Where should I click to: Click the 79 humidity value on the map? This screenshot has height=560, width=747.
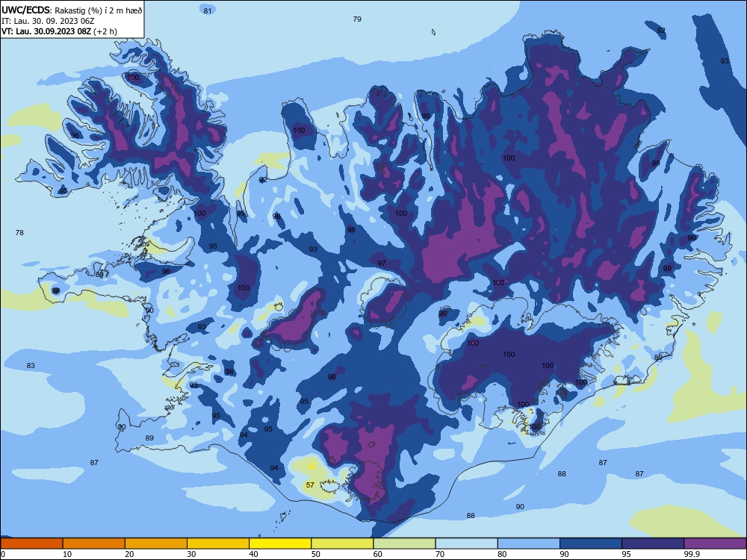(357, 19)
